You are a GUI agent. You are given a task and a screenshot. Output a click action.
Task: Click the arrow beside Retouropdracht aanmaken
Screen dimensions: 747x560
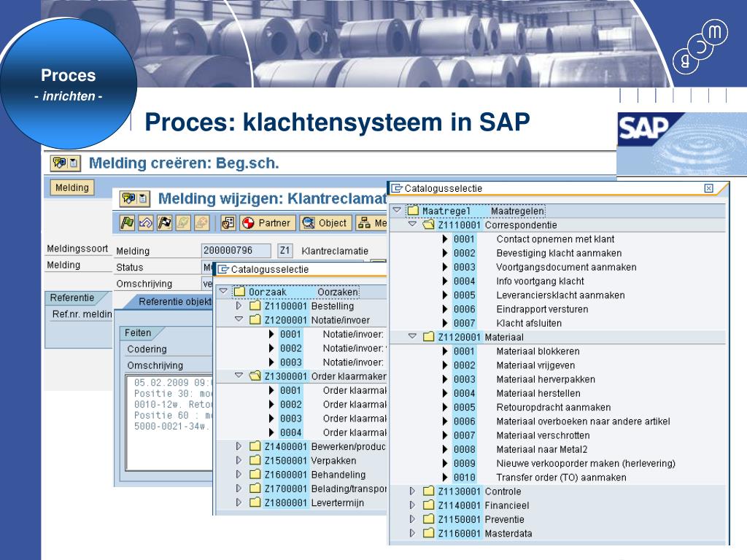tap(445, 407)
